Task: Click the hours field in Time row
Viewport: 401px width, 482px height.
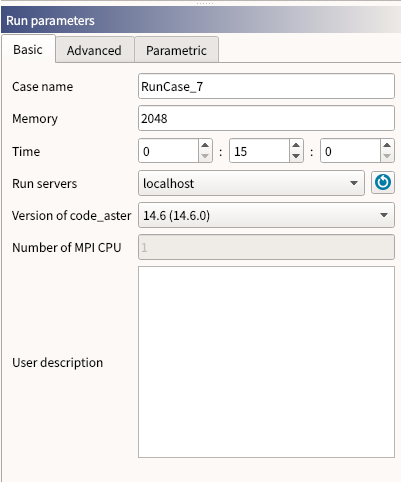Action: (168, 151)
